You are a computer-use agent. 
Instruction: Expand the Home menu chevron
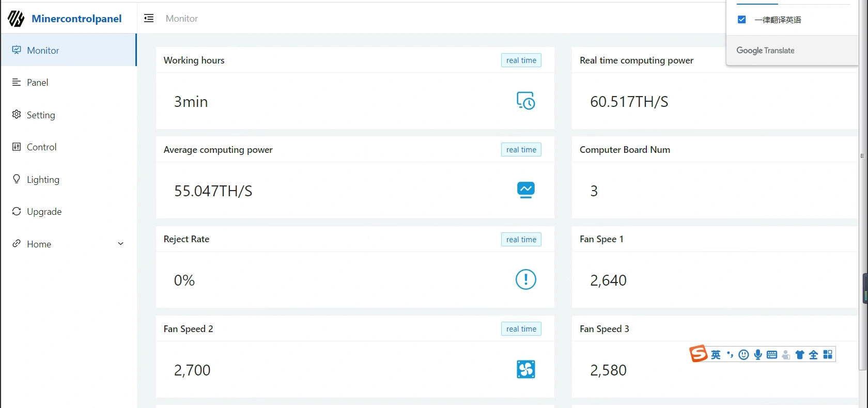coord(120,244)
